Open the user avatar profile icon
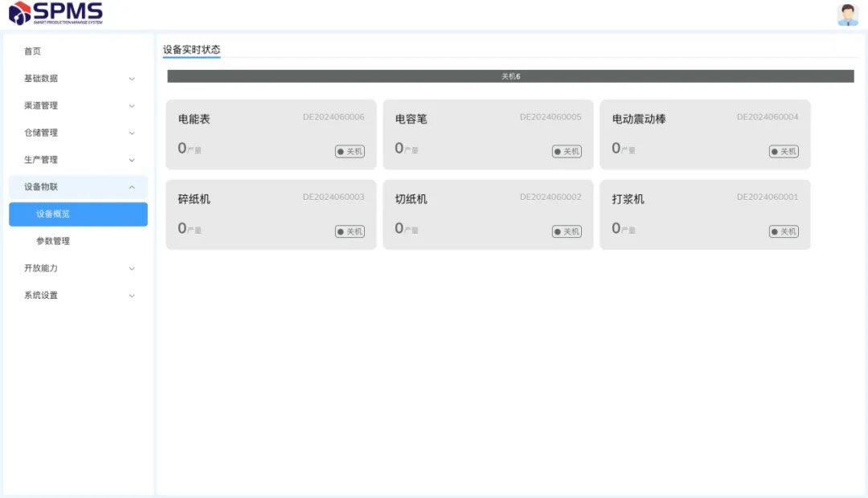The height and width of the screenshot is (498, 868). (x=847, y=14)
